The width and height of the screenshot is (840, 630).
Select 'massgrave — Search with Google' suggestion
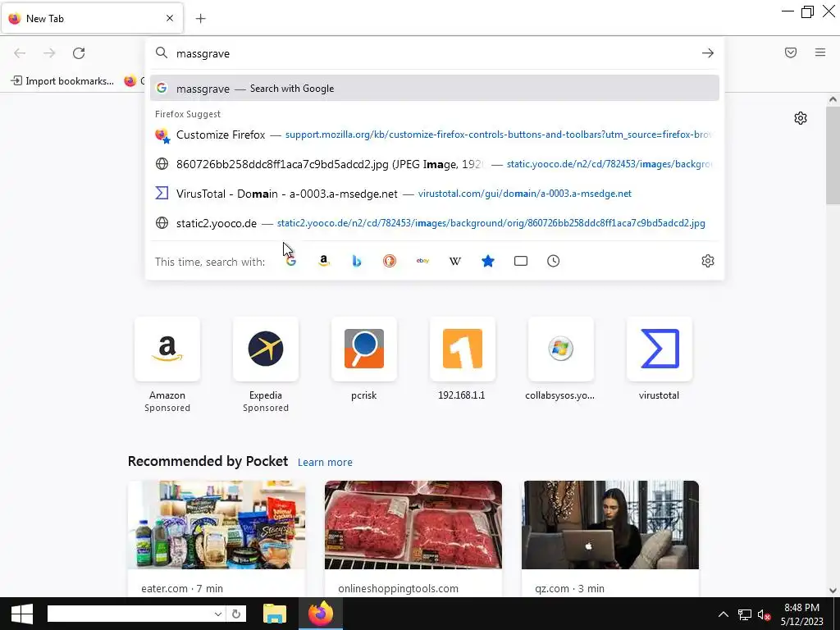(x=435, y=89)
